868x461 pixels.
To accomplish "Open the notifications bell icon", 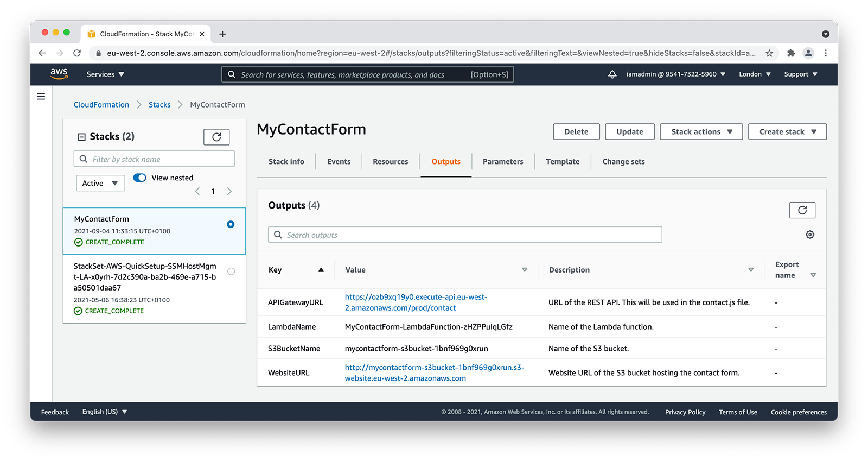I will click(x=612, y=74).
